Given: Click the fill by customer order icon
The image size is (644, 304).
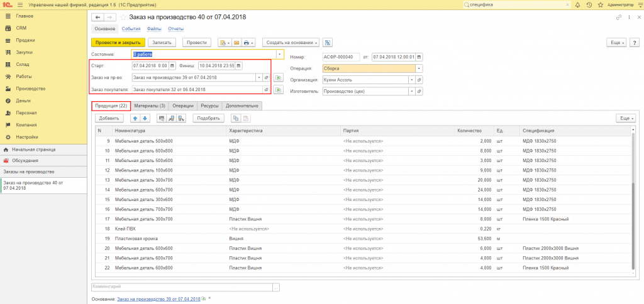Looking at the screenshot, I should click(x=278, y=89).
